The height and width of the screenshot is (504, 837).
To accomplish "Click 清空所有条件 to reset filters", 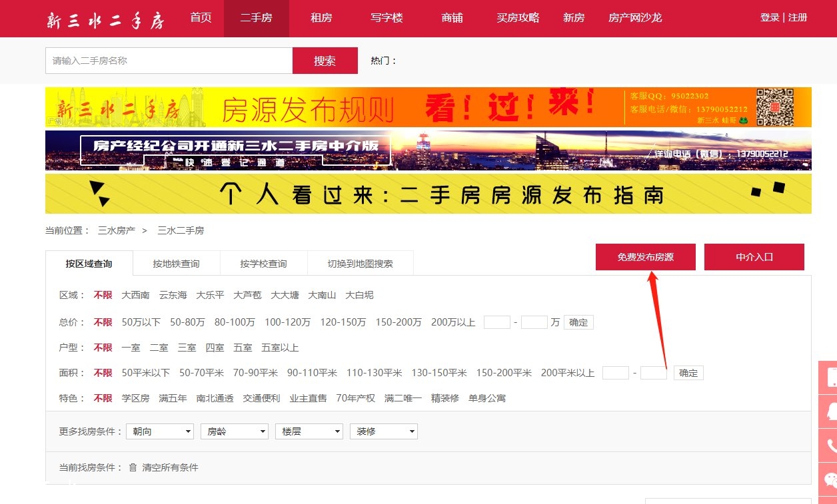I will pos(170,467).
